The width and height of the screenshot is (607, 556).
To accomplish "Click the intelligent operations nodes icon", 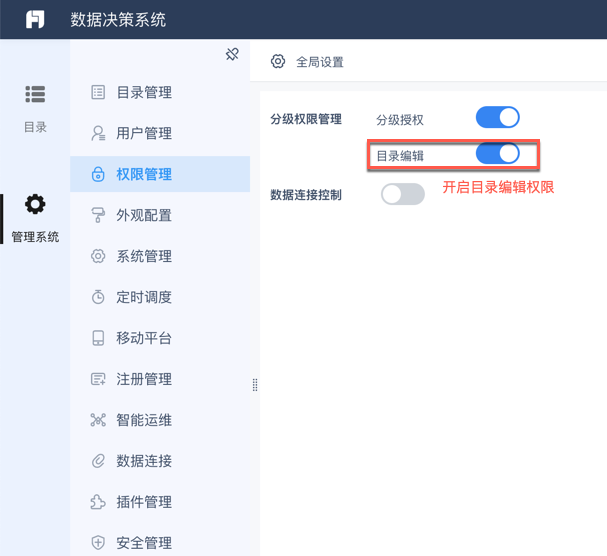I will (x=98, y=420).
